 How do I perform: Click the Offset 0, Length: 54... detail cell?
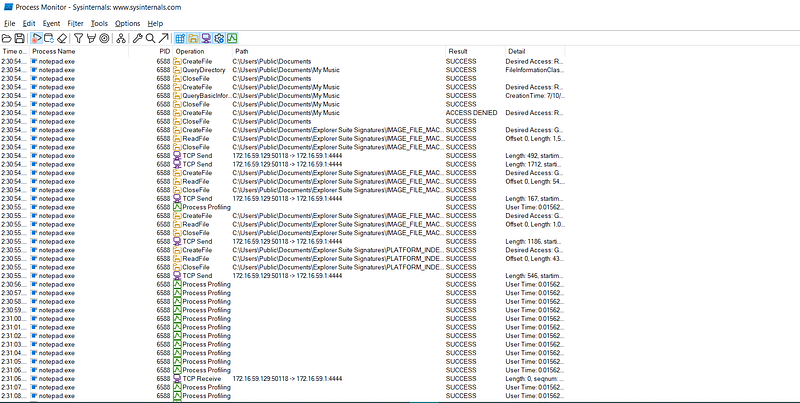point(535,181)
